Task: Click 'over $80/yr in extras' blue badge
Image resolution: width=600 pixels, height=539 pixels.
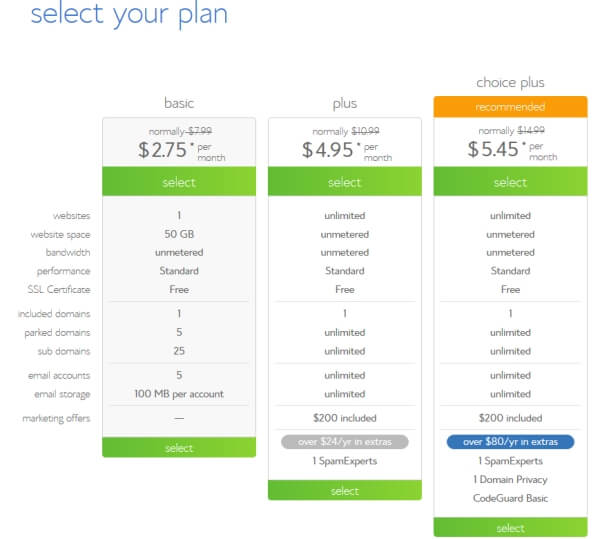Action: 510,441
